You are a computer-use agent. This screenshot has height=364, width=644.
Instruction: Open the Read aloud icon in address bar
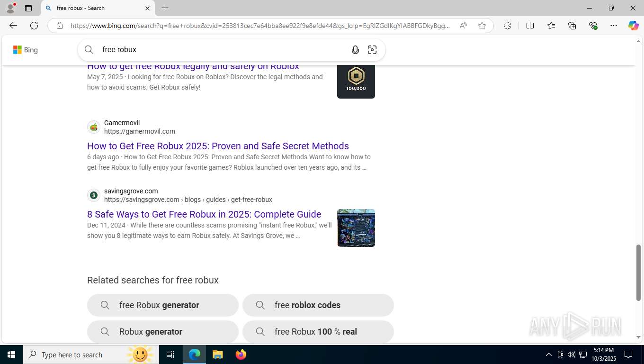(463, 26)
